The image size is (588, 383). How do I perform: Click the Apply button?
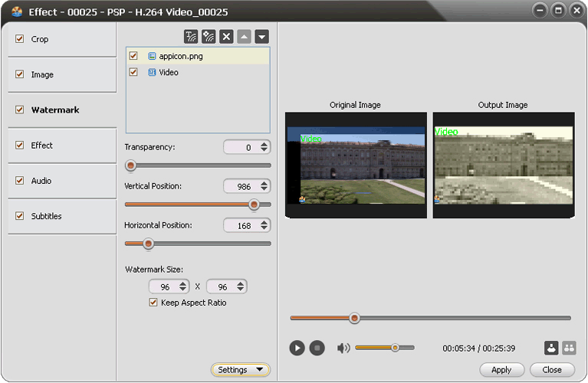(x=501, y=370)
